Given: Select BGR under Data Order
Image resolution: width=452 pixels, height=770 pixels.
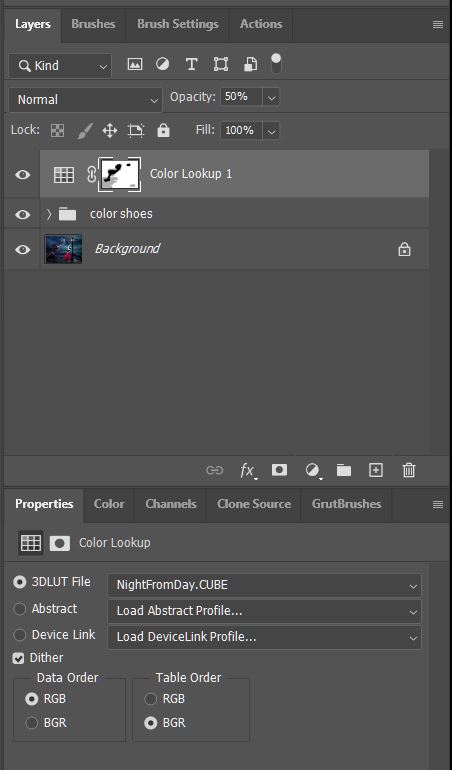Looking at the screenshot, I should pyautogui.click(x=31, y=723).
